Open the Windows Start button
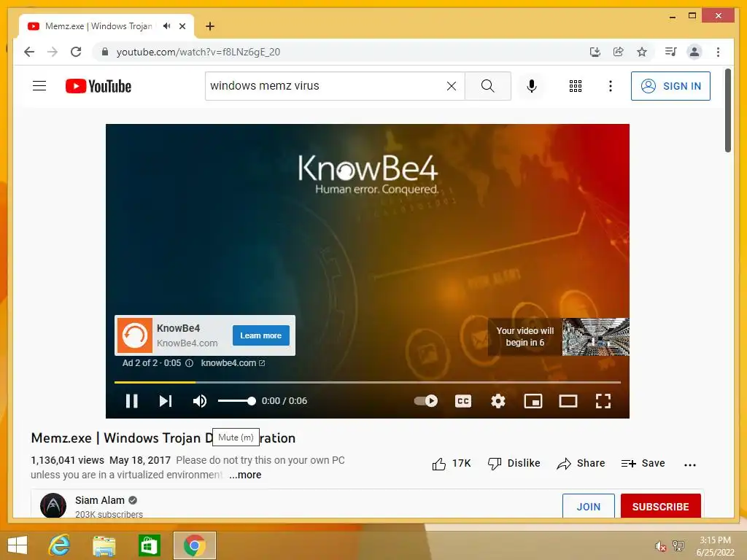 click(x=18, y=545)
